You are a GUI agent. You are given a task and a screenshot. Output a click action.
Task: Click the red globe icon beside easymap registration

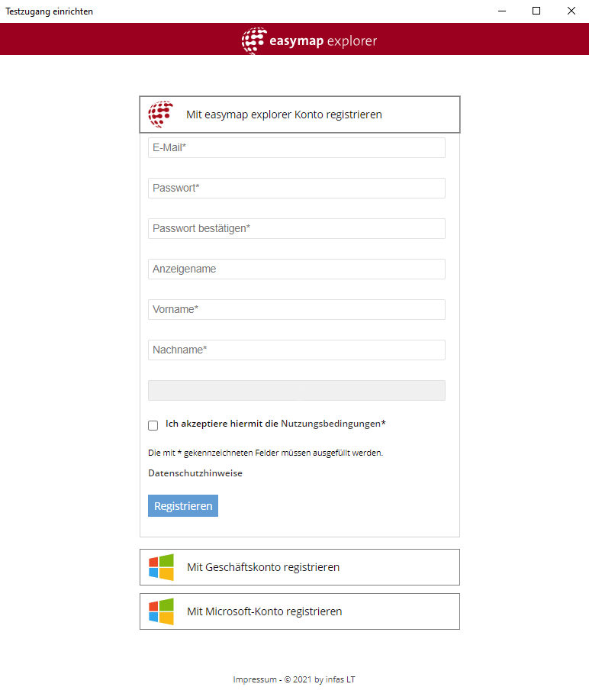tap(161, 115)
